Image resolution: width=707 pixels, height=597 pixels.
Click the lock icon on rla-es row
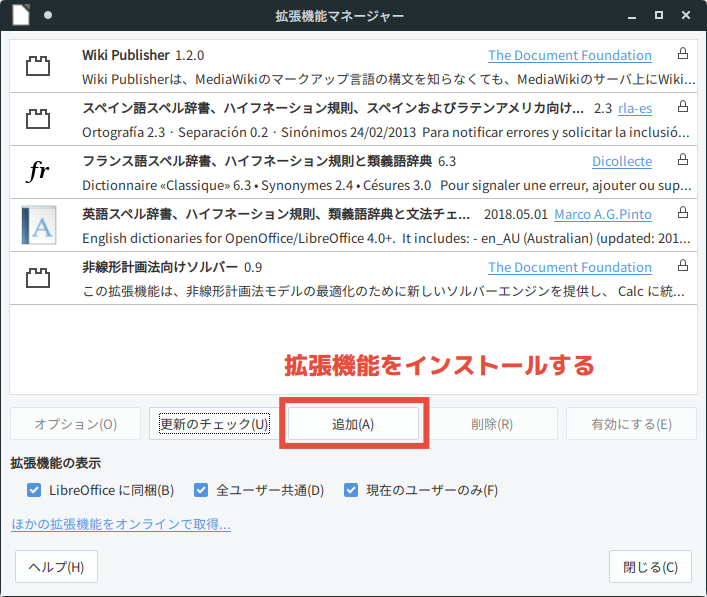pos(683,106)
